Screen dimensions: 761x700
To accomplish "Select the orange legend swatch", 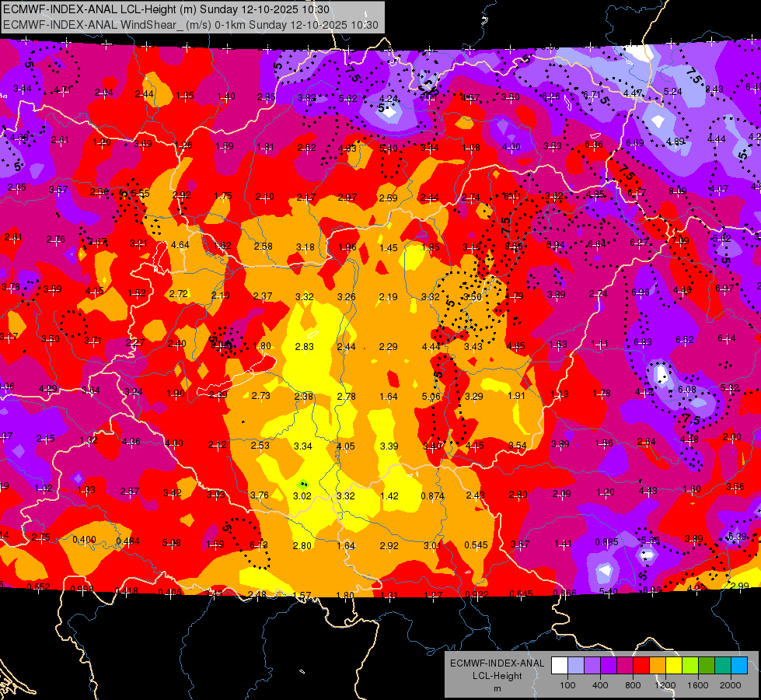I will [x=658, y=666].
